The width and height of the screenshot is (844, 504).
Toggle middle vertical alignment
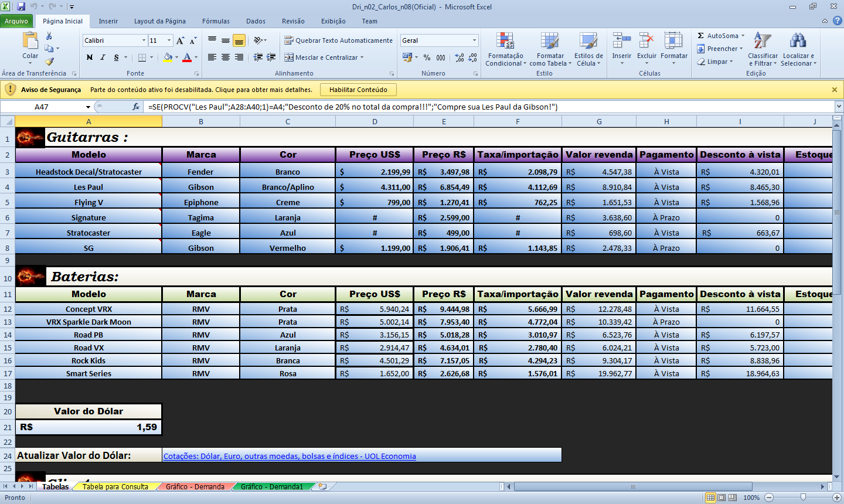pyautogui.click(x=226, y=40)
